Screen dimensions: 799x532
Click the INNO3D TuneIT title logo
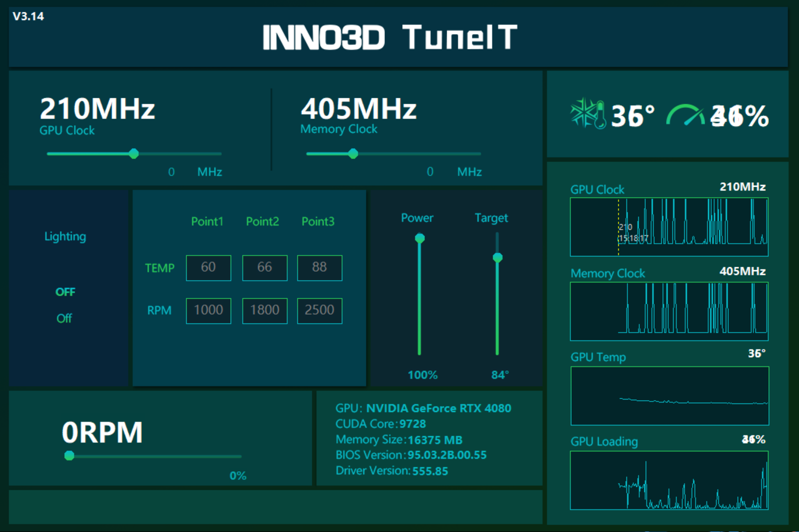390,38
